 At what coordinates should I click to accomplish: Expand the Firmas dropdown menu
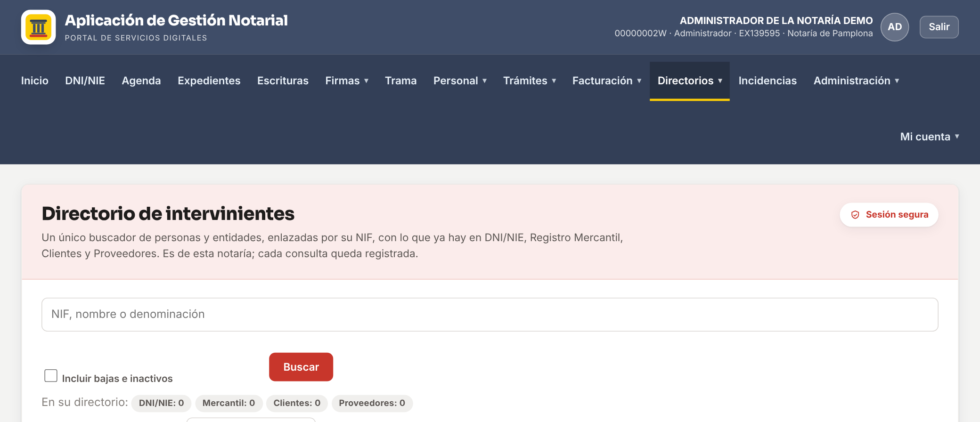point(347,81)
